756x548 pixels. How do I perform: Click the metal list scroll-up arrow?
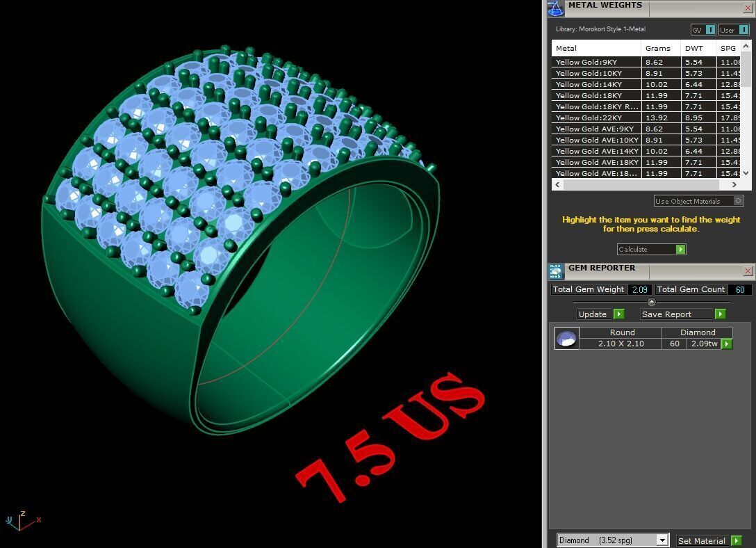click(746, 46)
